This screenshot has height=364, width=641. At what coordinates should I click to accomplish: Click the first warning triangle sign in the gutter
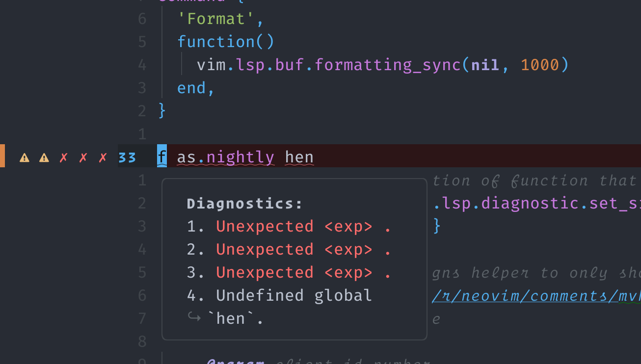[24, 157]
